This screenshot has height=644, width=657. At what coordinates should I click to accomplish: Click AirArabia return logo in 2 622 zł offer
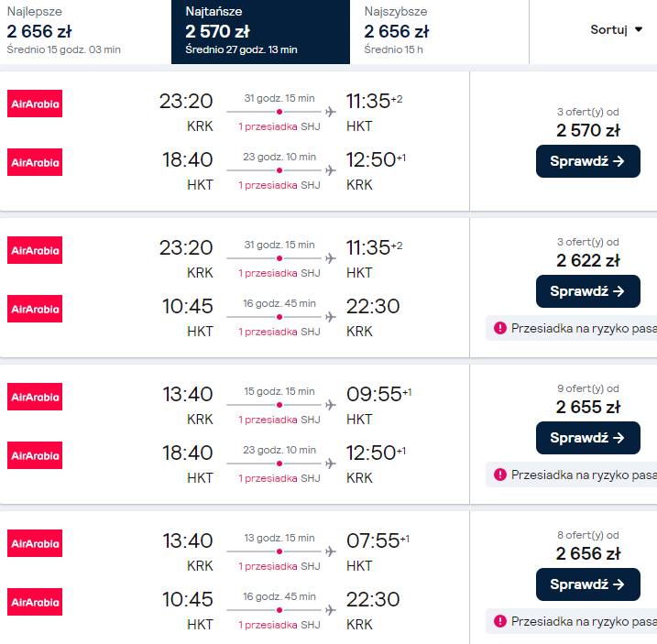coord(35,309)
